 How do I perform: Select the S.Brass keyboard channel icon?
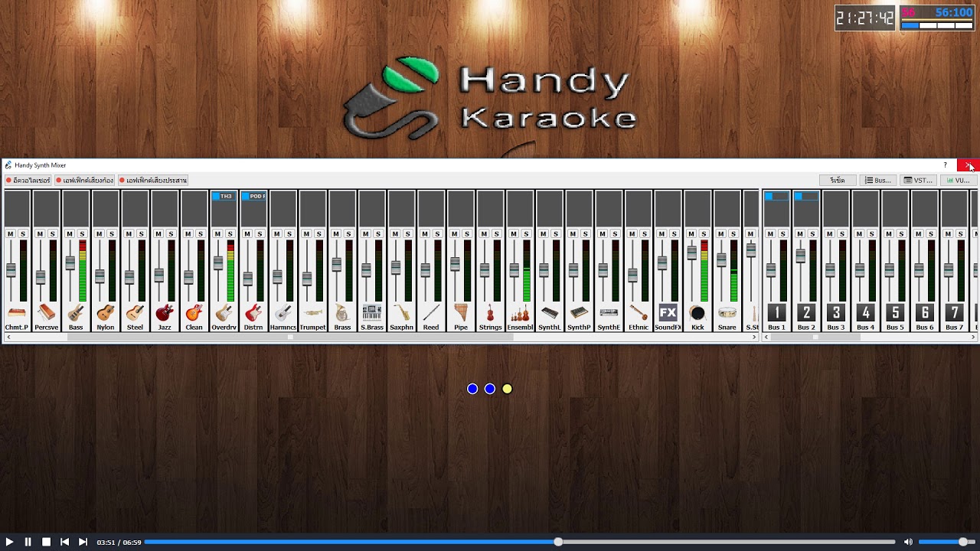point(372,312)
